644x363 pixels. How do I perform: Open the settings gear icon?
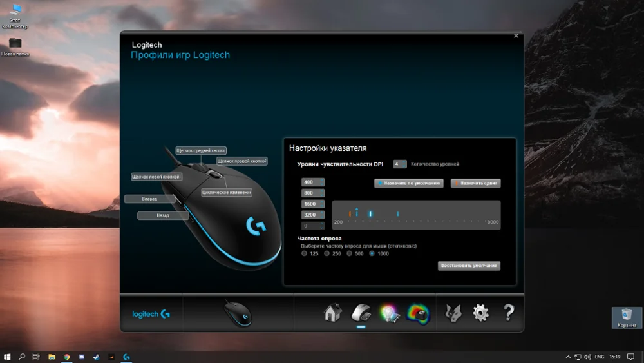[x=480, y=313]
